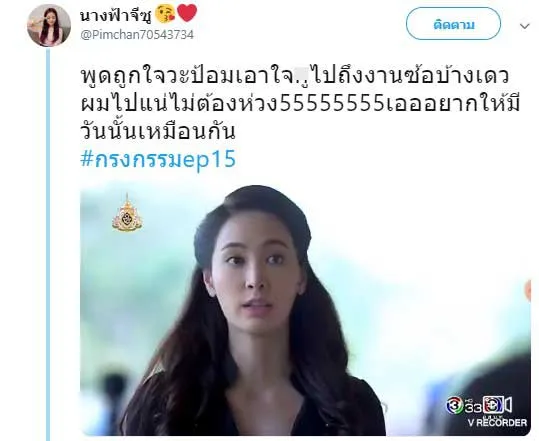The image size is (539, 441).
Task: Open the นางฟ้าจีซู profile avatar
Action: [49, 25]
